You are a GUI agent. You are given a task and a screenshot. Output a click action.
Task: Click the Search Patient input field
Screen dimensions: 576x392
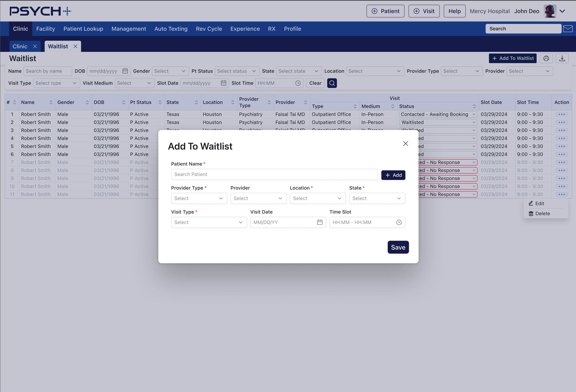click(x=274, y=174)
